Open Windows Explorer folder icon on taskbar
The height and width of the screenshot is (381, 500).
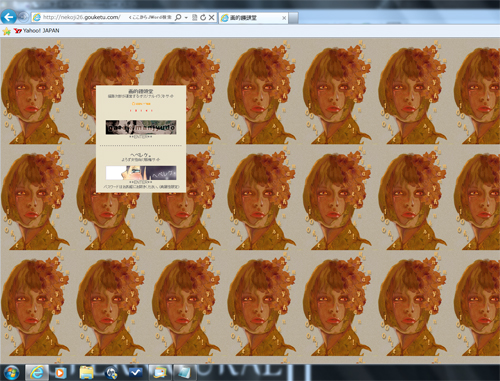86,373
